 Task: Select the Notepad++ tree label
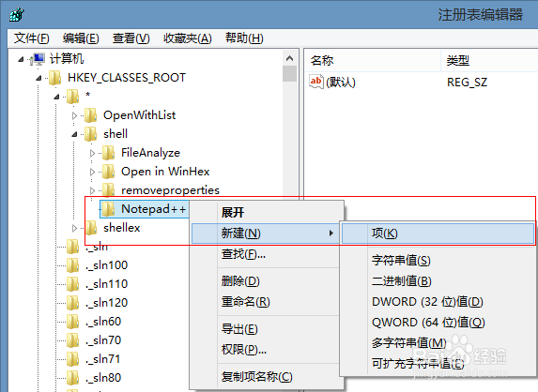(154, 209)
